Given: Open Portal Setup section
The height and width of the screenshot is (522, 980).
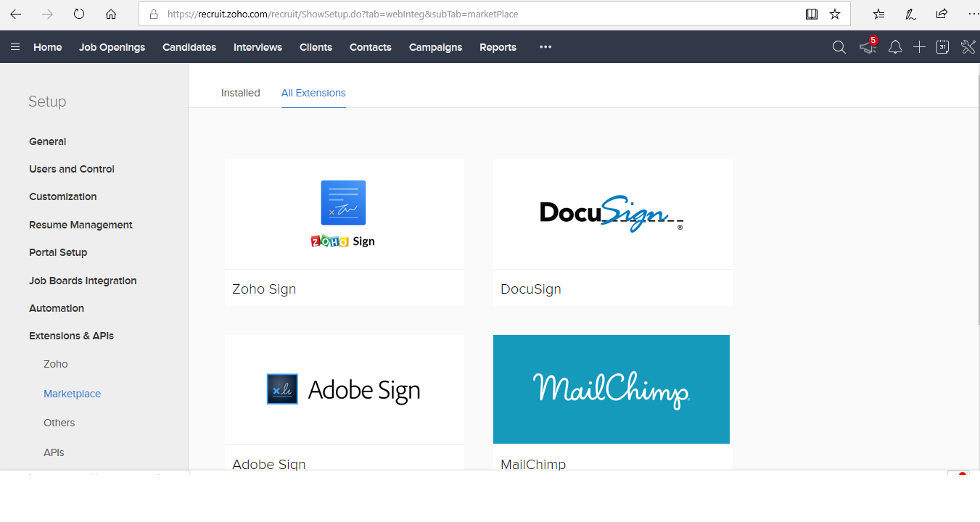Looking at the screenshot, I should [x=58, y=252].
